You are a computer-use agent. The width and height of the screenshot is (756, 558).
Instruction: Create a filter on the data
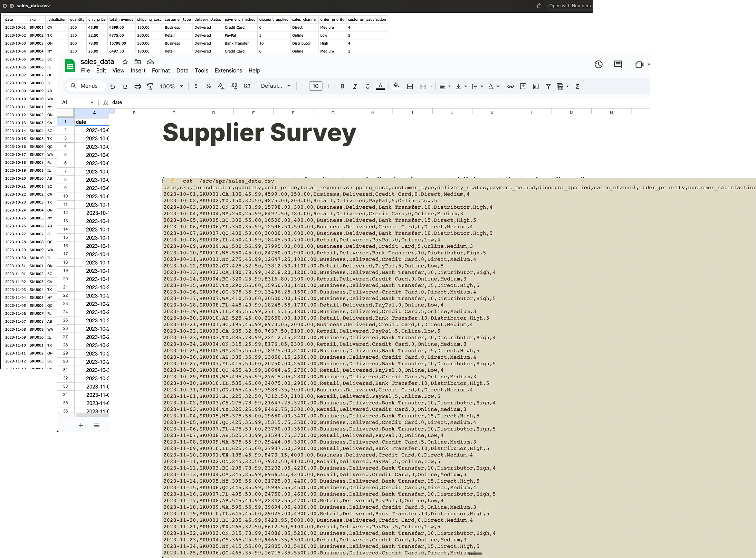click(548, 86)
